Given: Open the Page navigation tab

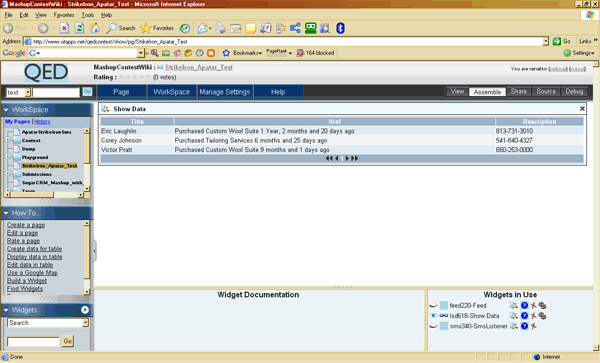Looking at the screenshot, I should click(121, 92).
